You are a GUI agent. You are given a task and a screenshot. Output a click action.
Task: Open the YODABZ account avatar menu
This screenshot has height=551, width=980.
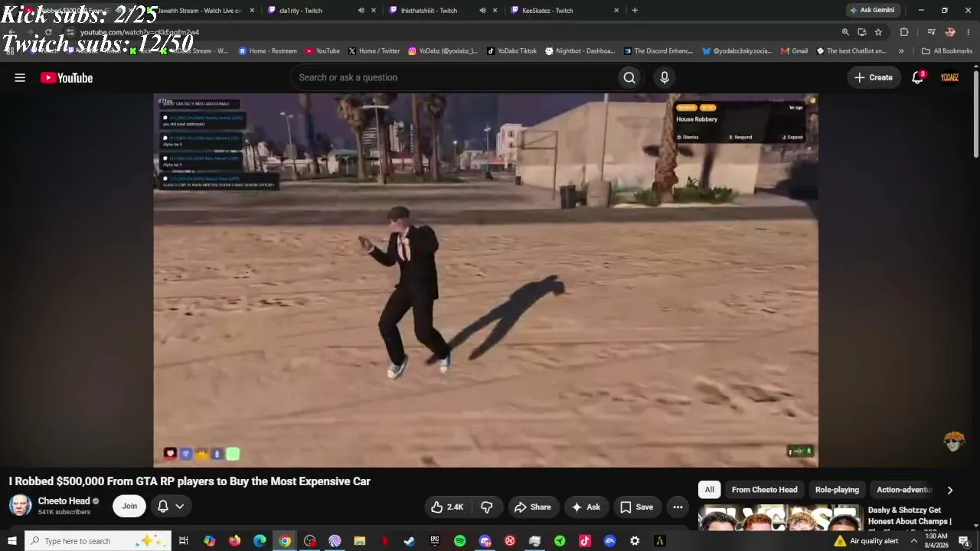pos(949,77)
